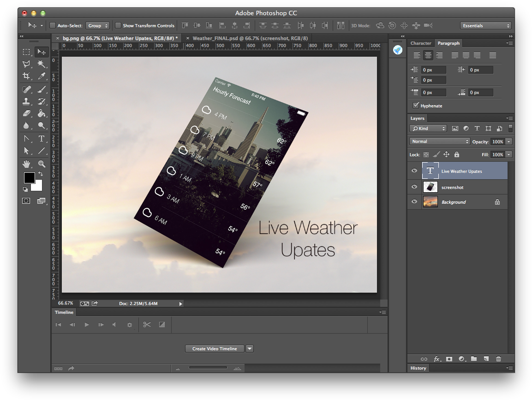
Task: Play the timeline
Action: [x=87, y=325]
